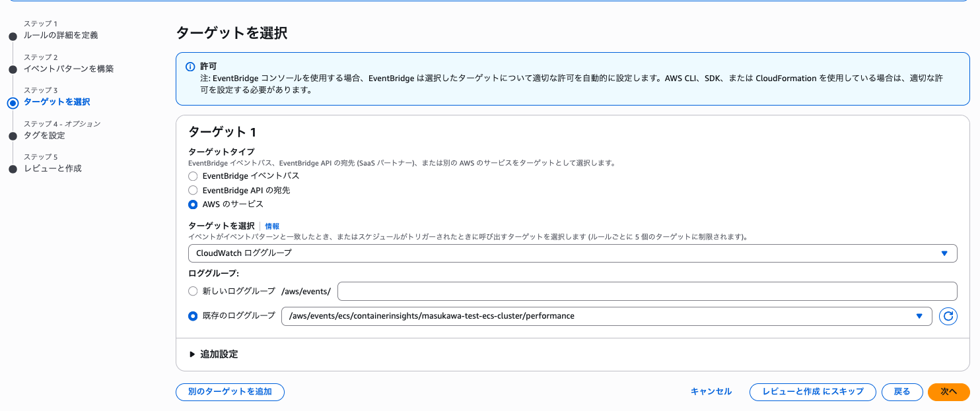Click 別のターゲットを追加 to add another target

point(230,392)
